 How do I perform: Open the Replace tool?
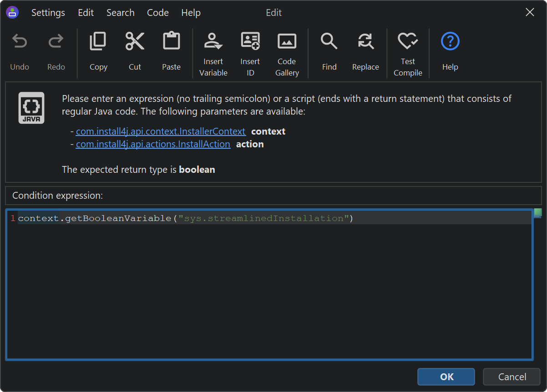pyautogui.click(x=365, y=42)
